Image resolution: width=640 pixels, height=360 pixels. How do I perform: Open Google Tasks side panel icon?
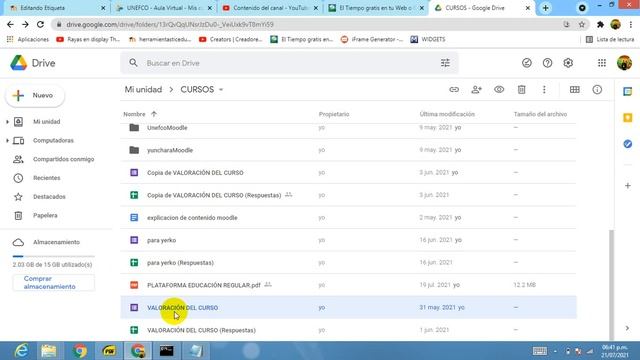pyautogui.click(x=628, y=144)
